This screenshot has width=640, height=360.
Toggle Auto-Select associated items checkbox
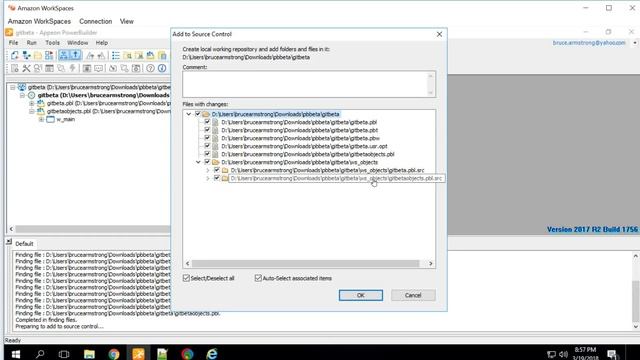[258, 278]
